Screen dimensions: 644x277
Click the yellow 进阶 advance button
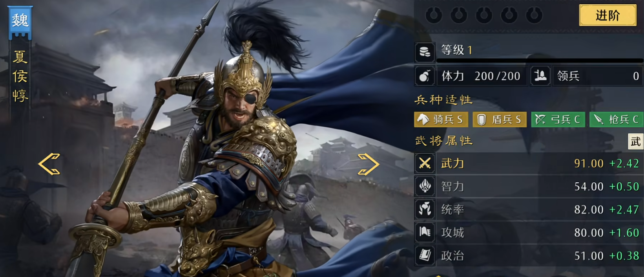pyautogui.click(x=608, y=15)
